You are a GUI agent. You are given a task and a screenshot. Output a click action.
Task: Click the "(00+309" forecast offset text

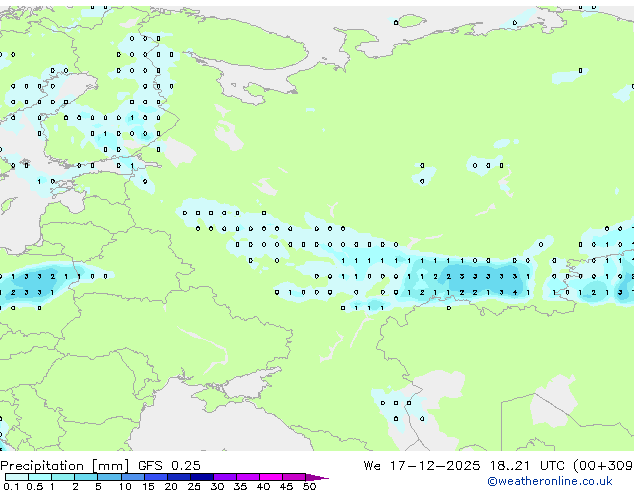click(x=603, y=466)
